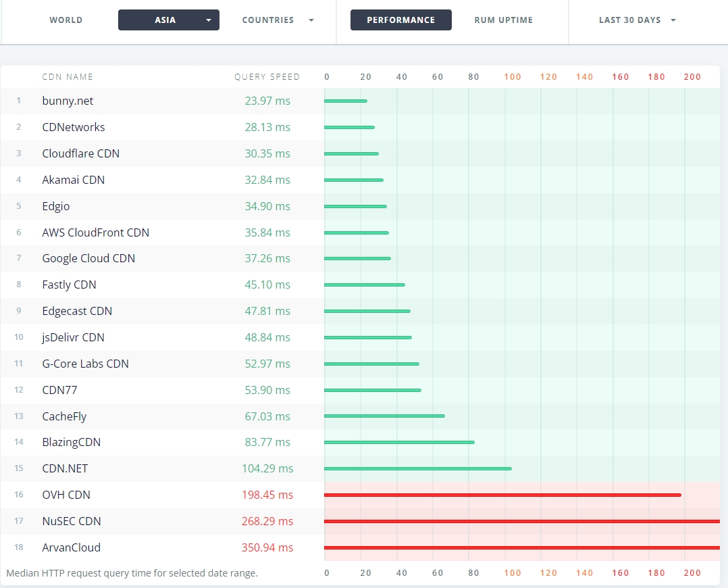Screen dimensions: 728x588
Task: Open the ASIA region dropdown
Action: click(169, 20)
